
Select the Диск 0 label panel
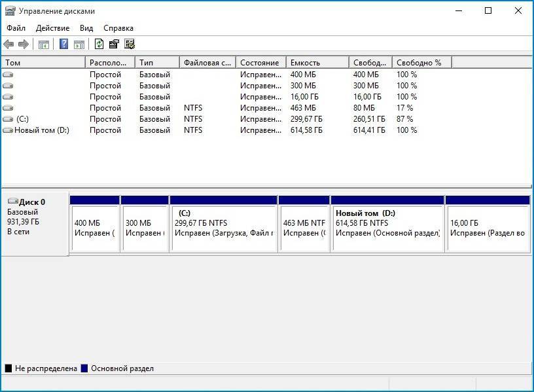pyautogui.click(x=35, y=223)
